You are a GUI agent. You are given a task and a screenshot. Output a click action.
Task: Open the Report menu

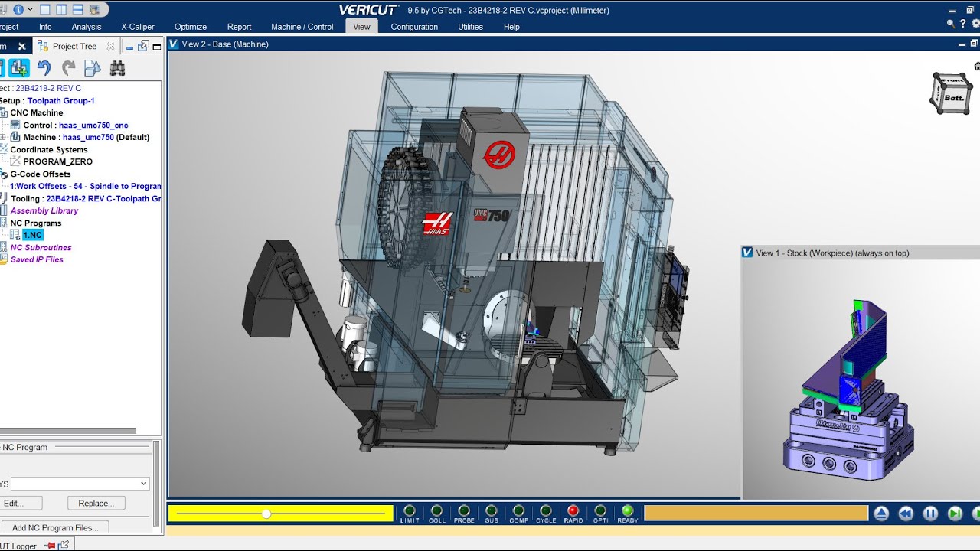(x=239, y=27)
